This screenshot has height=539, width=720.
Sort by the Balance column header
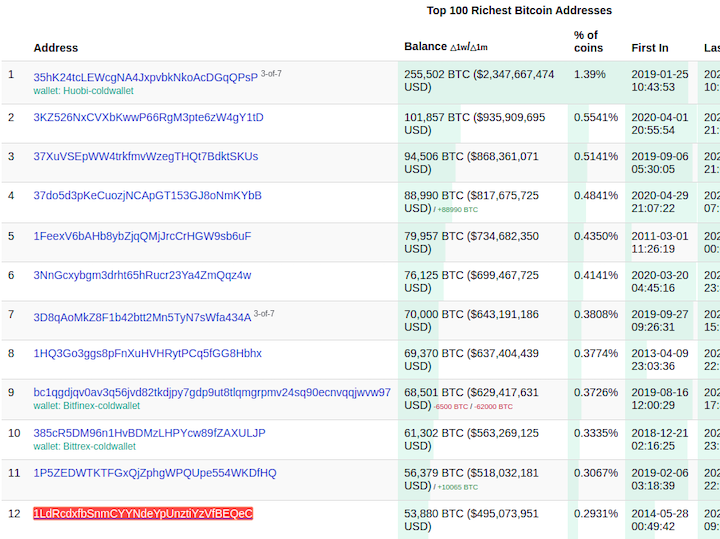(426, 47)
